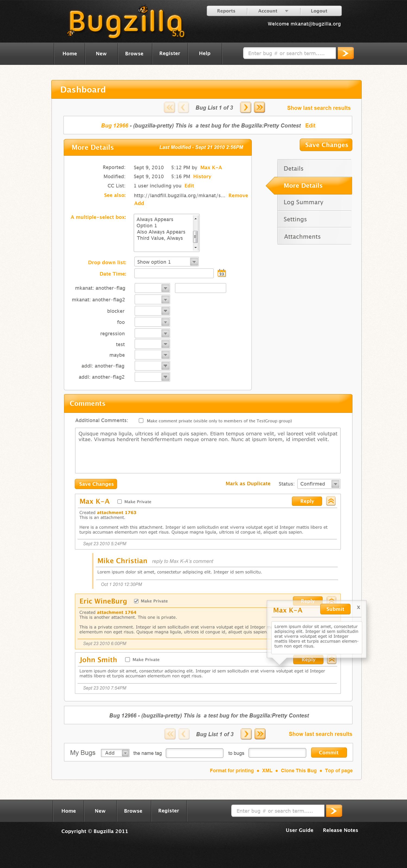Screen dimensions: 407x868
Task: Open the regression flag dropdown
Action: (x=152, y=333)
